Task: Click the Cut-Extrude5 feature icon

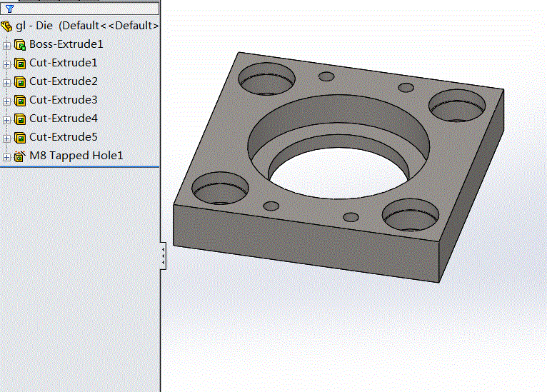Action: (20, 138)
